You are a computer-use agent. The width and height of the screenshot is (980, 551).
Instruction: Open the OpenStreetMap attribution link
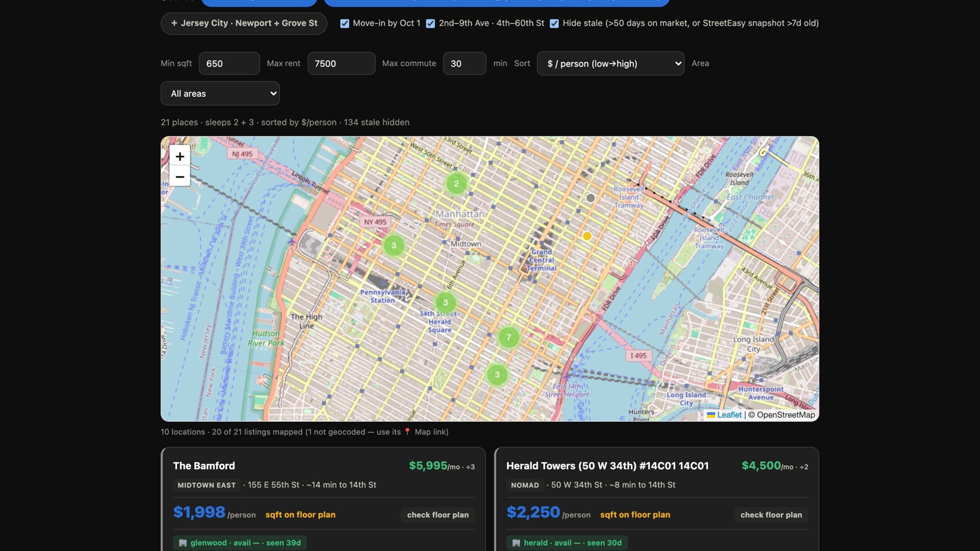[786, 414]
